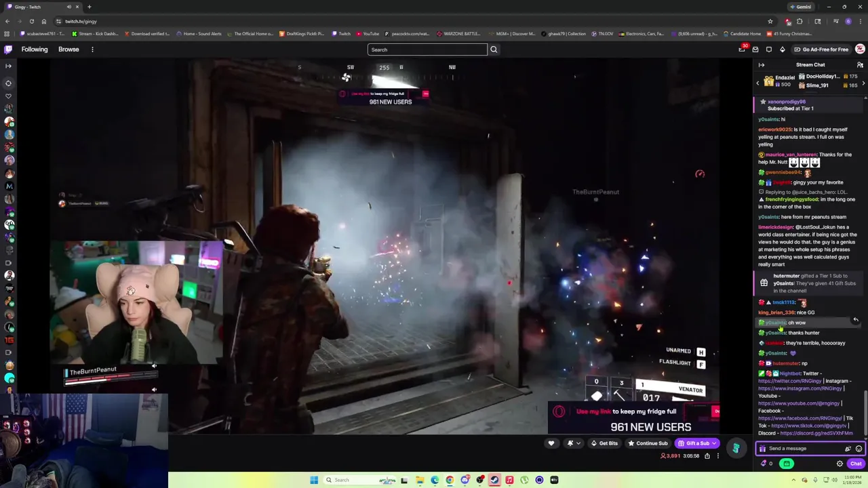Send message with the Chat button
This screenshot has height=488, width=868.
coord(856,464)
